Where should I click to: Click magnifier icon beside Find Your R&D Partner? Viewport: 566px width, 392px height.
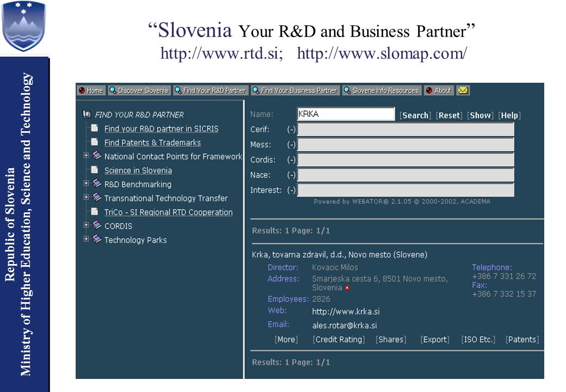coord(178,90)
